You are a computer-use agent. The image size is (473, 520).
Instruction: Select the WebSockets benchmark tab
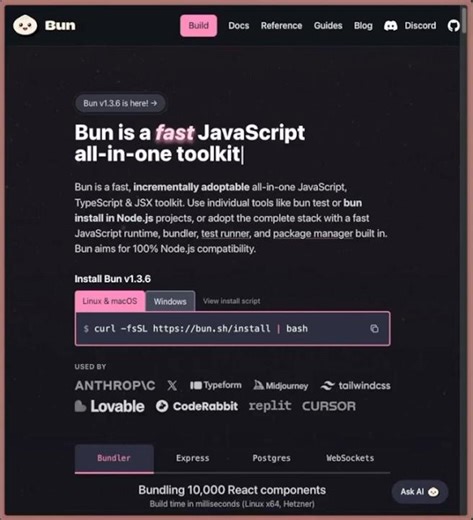tap(350, 458)
